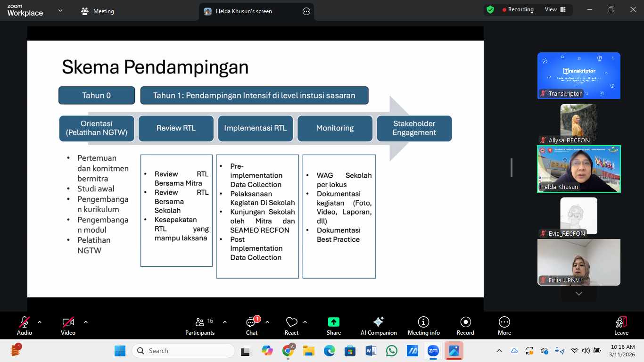Select Firlia UPNVJ video thumbnail
Image resolution: width=644 pixels, height=362 pixels.
(x=578, y=262)
